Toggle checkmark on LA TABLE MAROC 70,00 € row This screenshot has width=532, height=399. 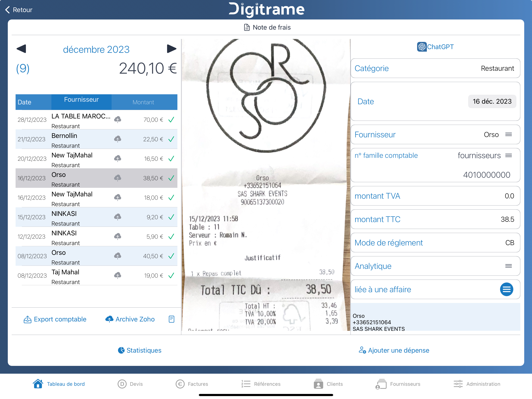point(171,120)
